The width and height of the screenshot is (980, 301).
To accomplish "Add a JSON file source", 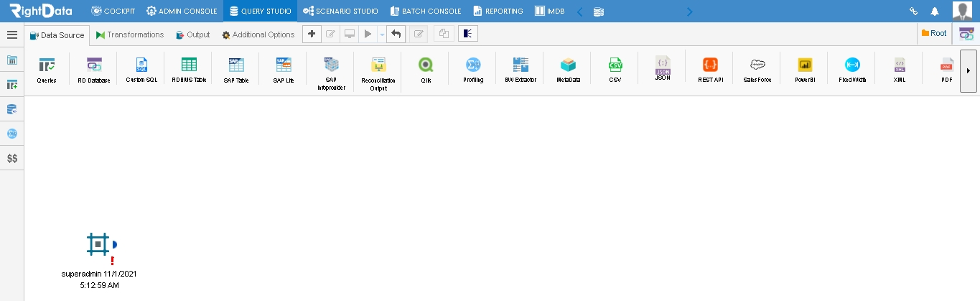I will click(663, 70).
